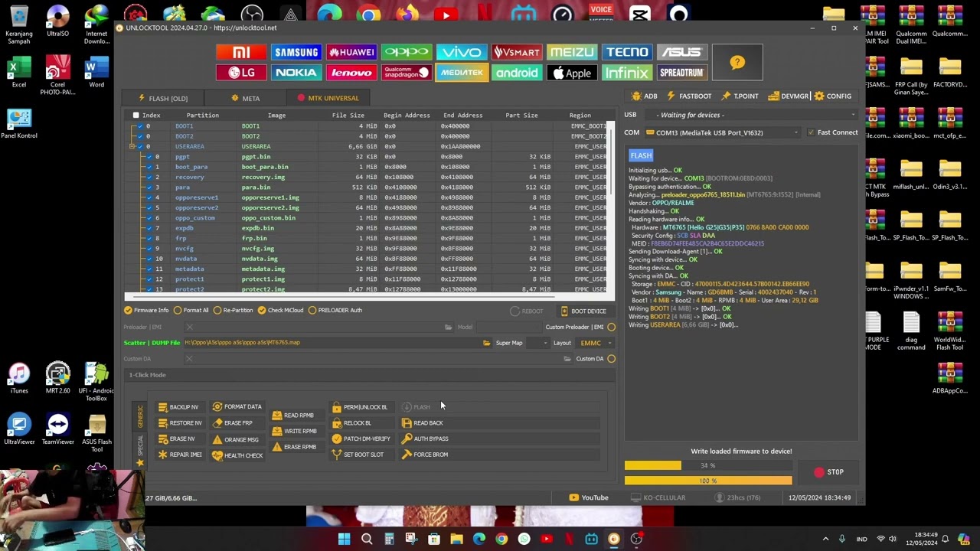Collapse the USB waiting for devices panel
The image size is (980, 551).
853,115
